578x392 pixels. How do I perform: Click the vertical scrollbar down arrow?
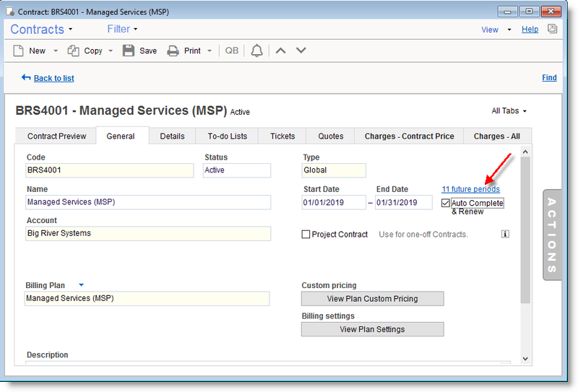pyautogui.click(x=525, y=359)
